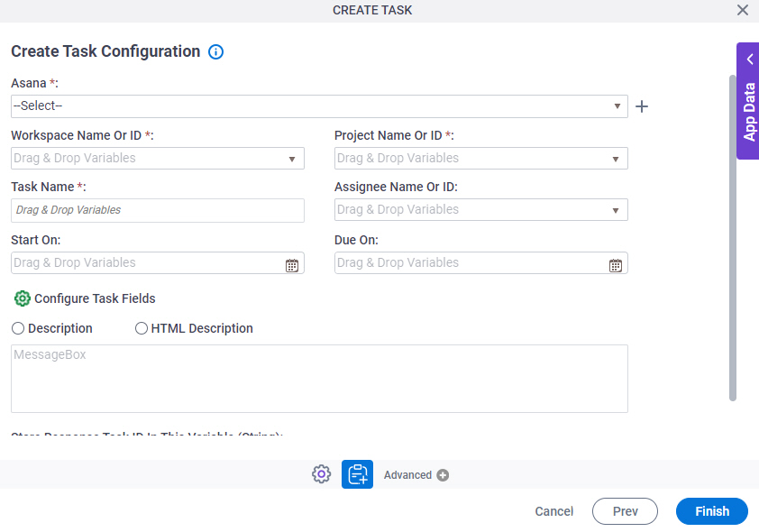Open the Start On calendar picker
This screenshot has width=759, height=532.
292,265
